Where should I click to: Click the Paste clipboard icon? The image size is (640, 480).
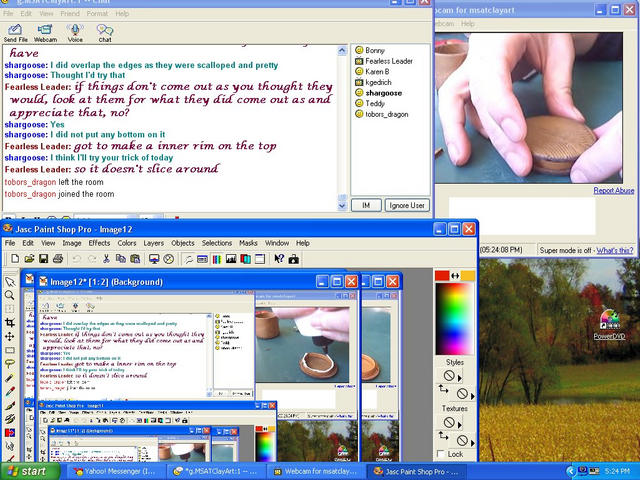click(135, 259)
